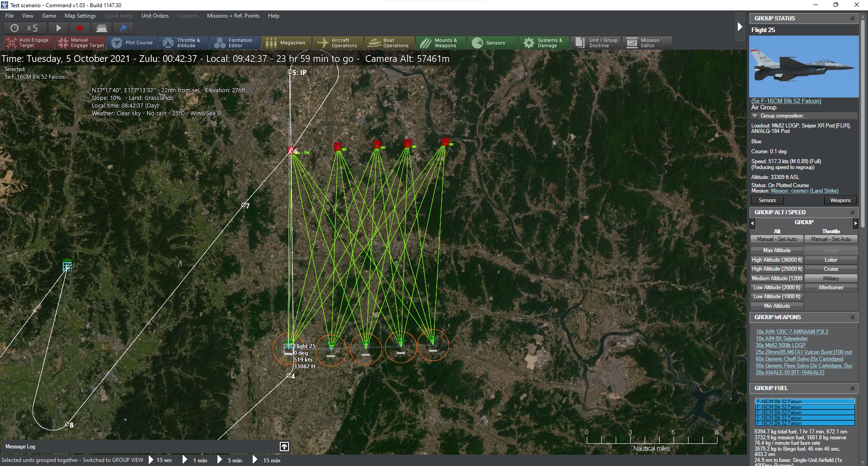The image size is (868, 466).
Task: Advance time by 15 min
Action: click(x=267, y=460)
